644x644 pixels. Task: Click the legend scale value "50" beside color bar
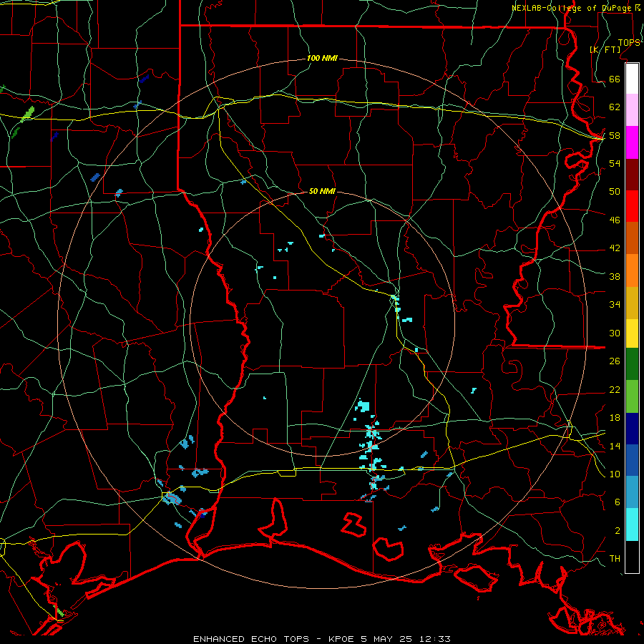point(615,191)
